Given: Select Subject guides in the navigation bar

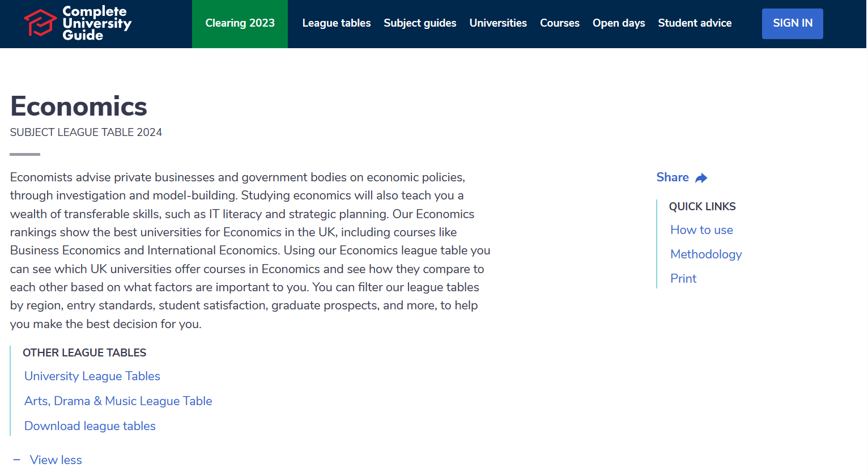Looking at the screenshot, I should click(x=420, y=23).
